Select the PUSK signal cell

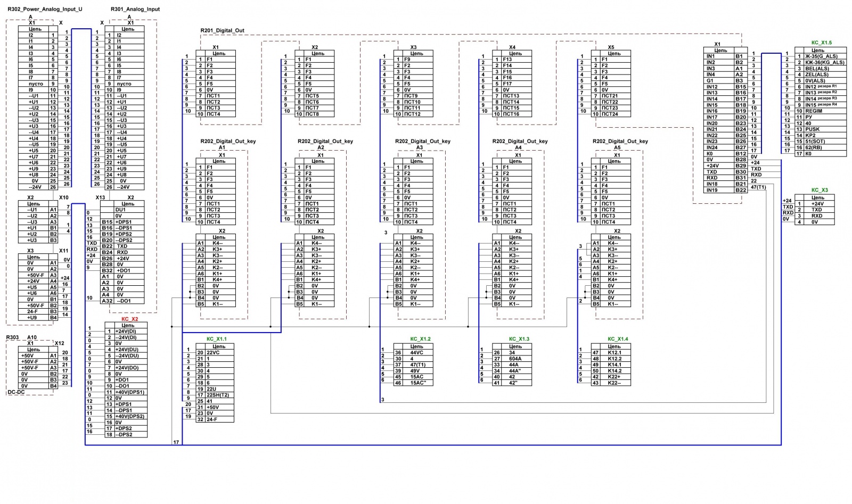(x=824, y=129)
